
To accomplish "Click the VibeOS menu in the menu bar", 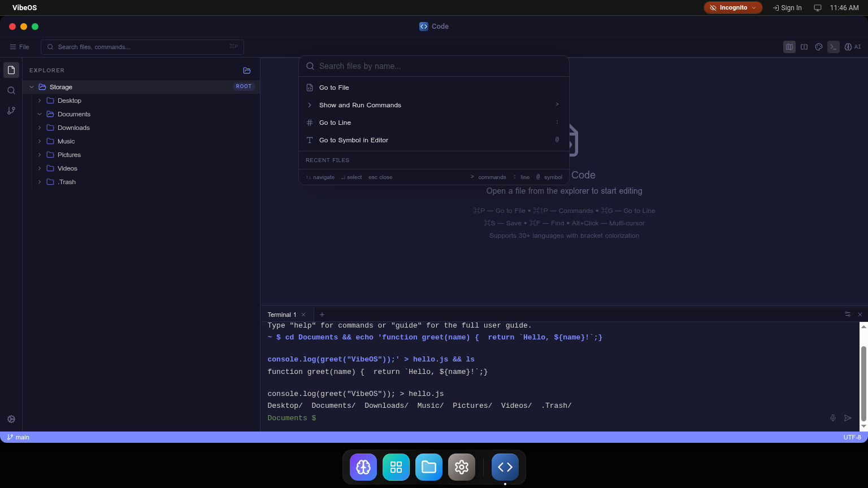I will click(25, 8).
